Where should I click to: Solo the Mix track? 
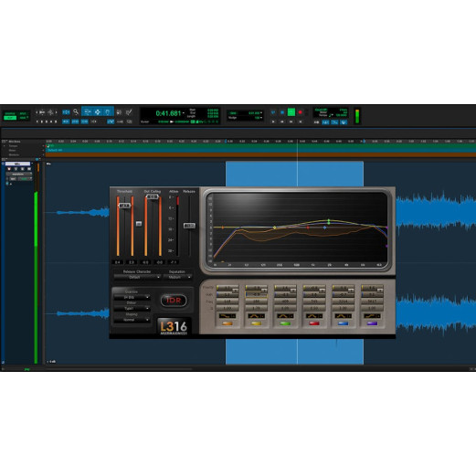[22, 169]
